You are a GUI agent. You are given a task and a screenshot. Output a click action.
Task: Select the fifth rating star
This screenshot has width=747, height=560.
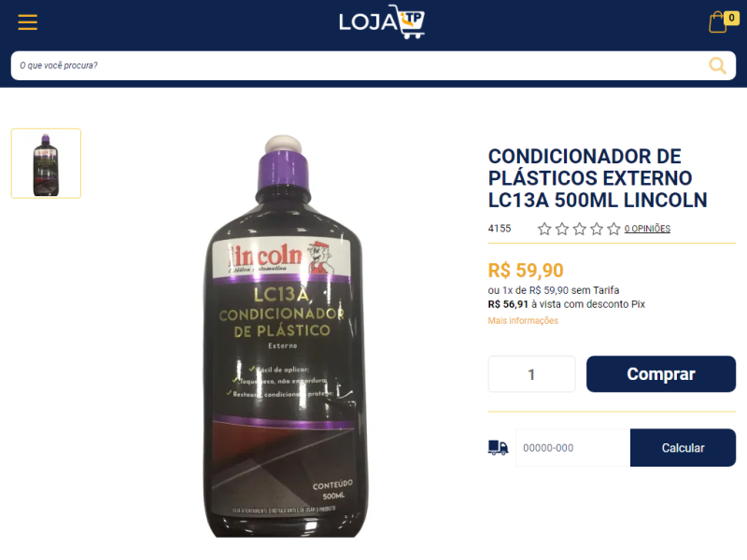(x=614, y=229)
